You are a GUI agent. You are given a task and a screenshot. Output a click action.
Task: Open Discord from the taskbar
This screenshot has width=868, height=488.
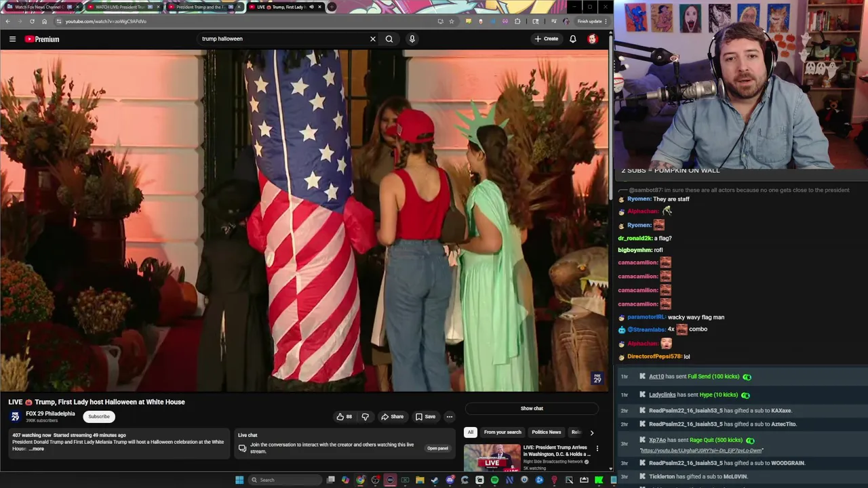coord(450,480)
